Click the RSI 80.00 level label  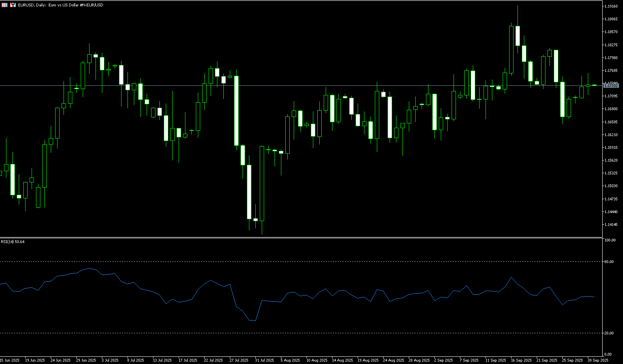609,262
